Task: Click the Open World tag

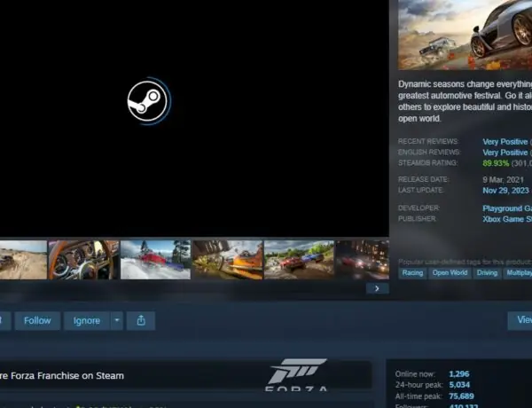Action: [450, 273]
